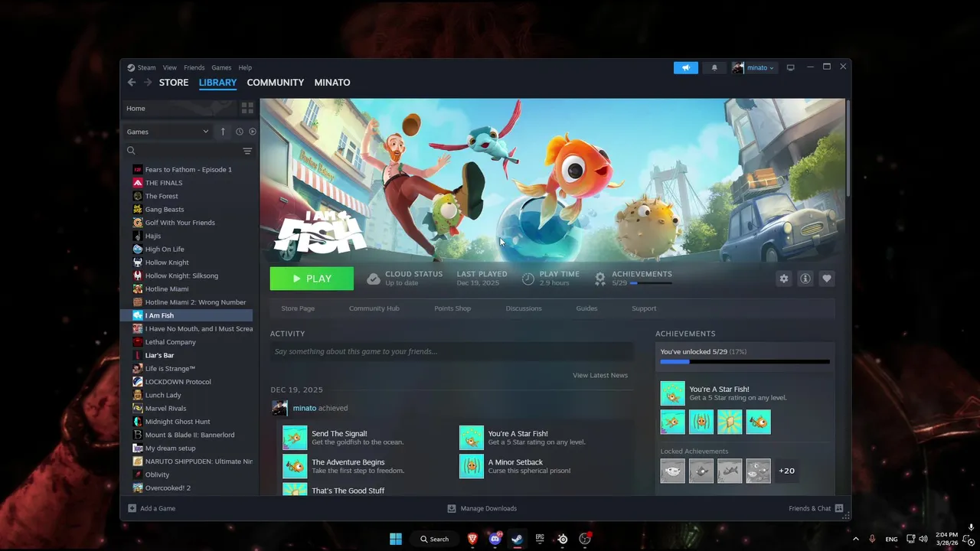Viewport: 980px width, 551px height.
Task: Select Hollow Knight: Silksong in game list
Action: pos(187,275)
